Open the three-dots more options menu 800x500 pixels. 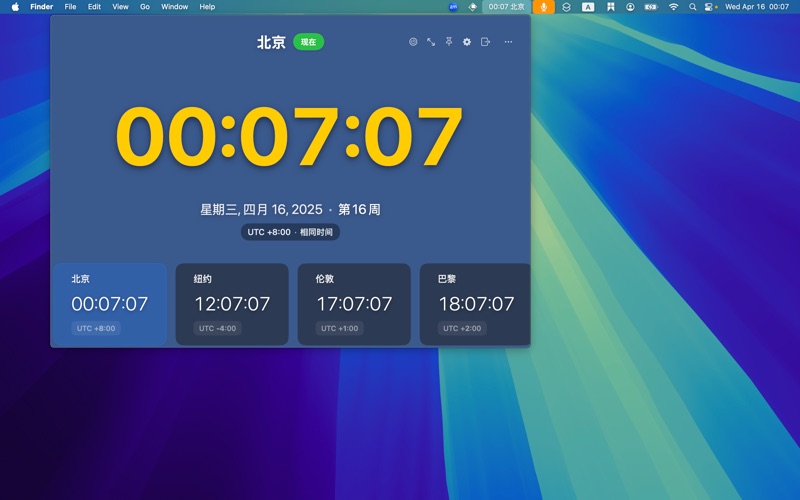tap(508, 42)
